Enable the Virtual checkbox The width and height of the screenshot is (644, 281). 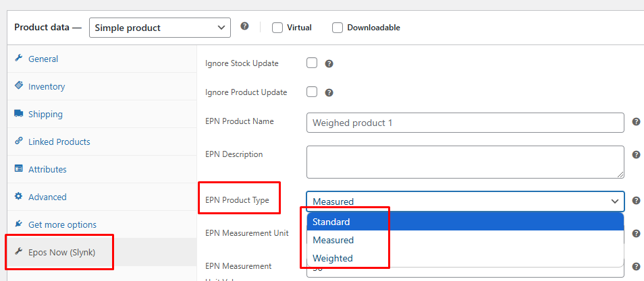pyautogui.click(x=277, y=28)
